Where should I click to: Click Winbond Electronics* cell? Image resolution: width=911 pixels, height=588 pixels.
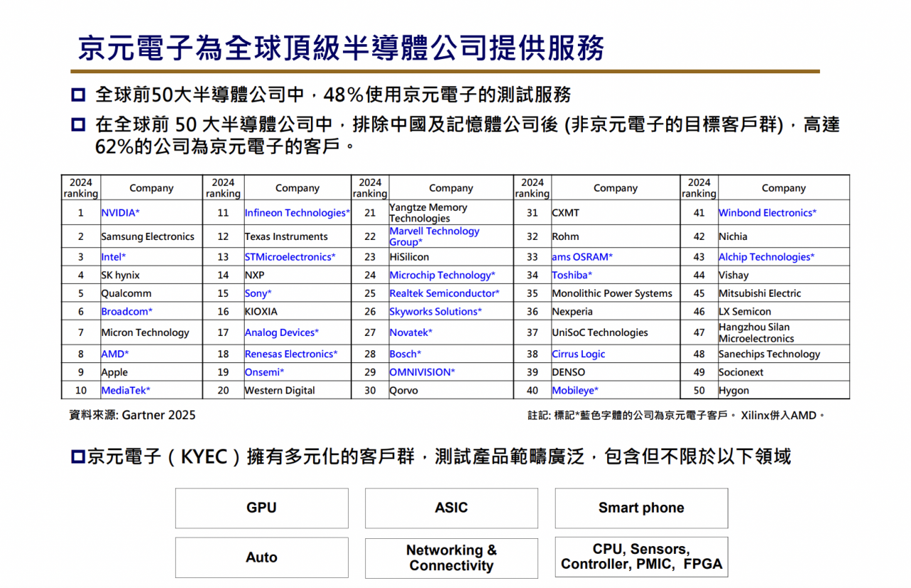784,213
